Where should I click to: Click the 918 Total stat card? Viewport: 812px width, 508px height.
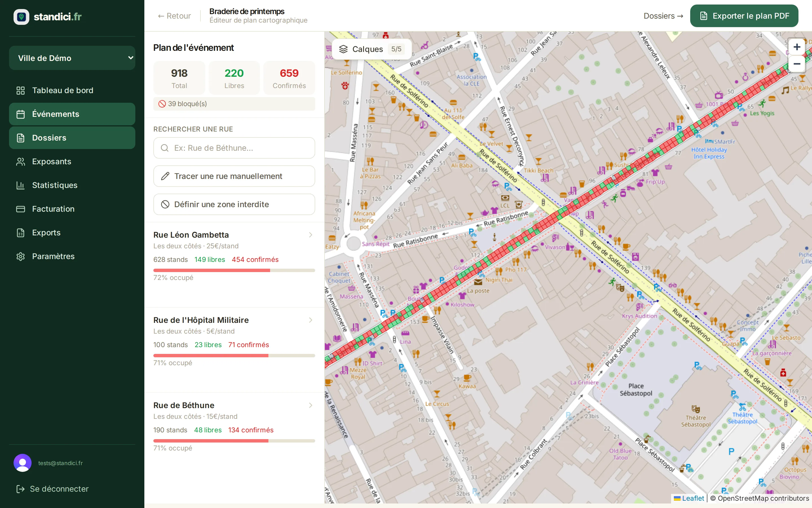pyautogui.click(x=179, y=78)
